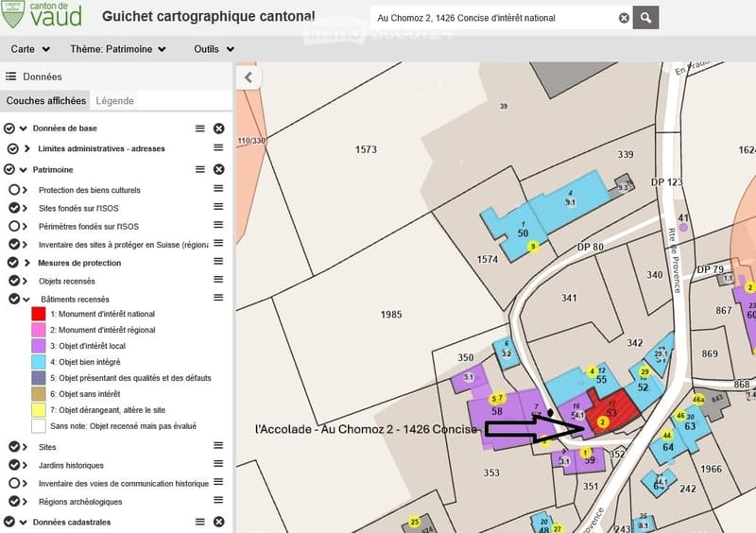The width and height of the screenshot is (756, 533).
Task: Open the options for Objets recensés
Action: click(218, 280)
